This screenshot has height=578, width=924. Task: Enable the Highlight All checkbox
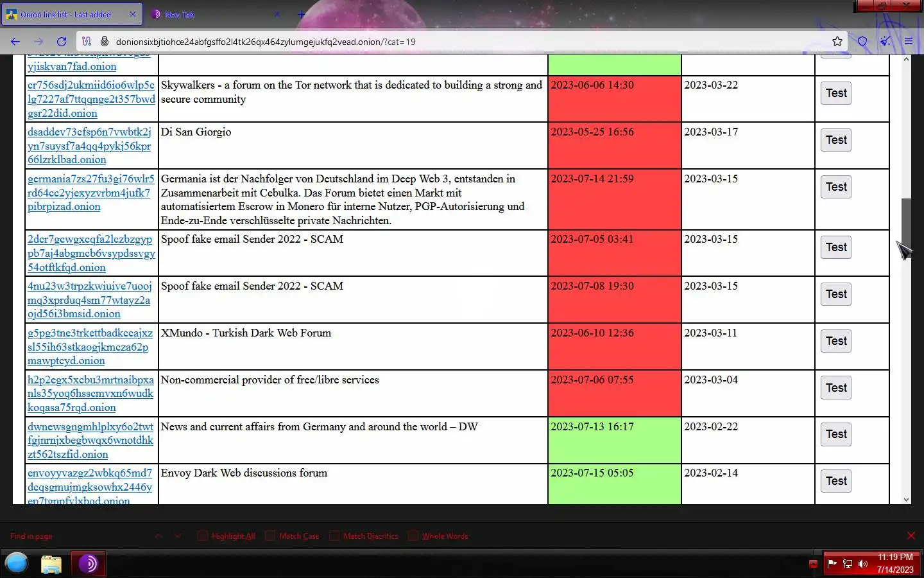pos(203,536)
